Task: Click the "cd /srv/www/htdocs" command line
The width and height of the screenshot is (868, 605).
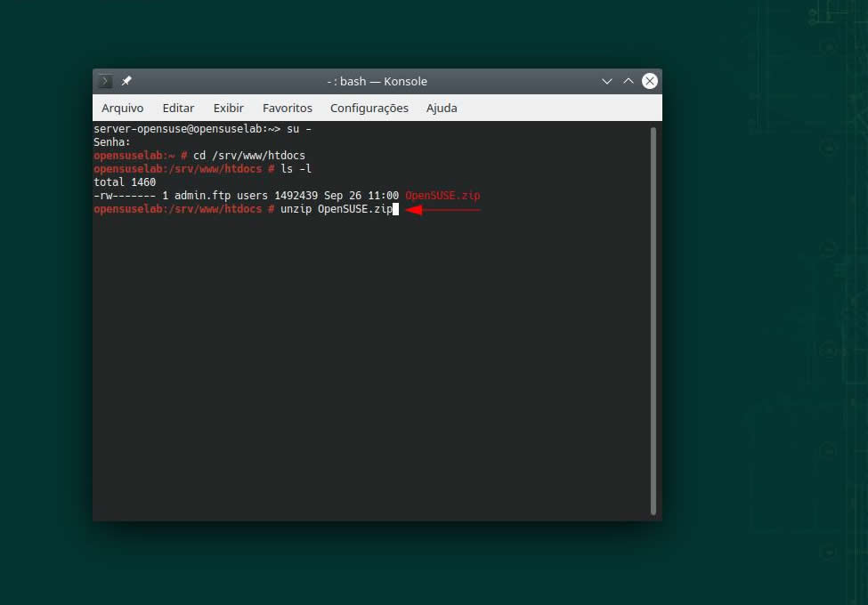Action: click(248, 156)
